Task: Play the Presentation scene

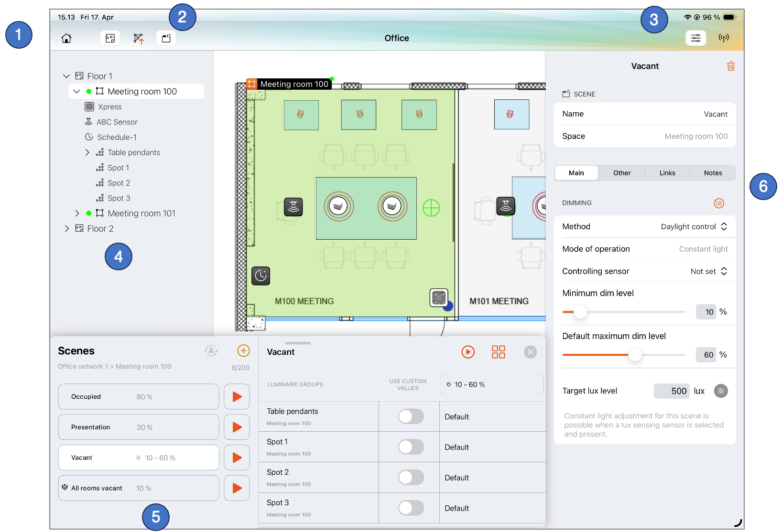Action: click(237, 427)
